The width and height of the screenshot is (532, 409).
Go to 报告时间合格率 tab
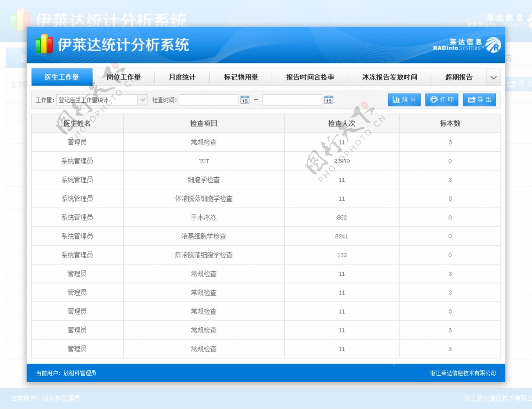(x=310, y=77)
